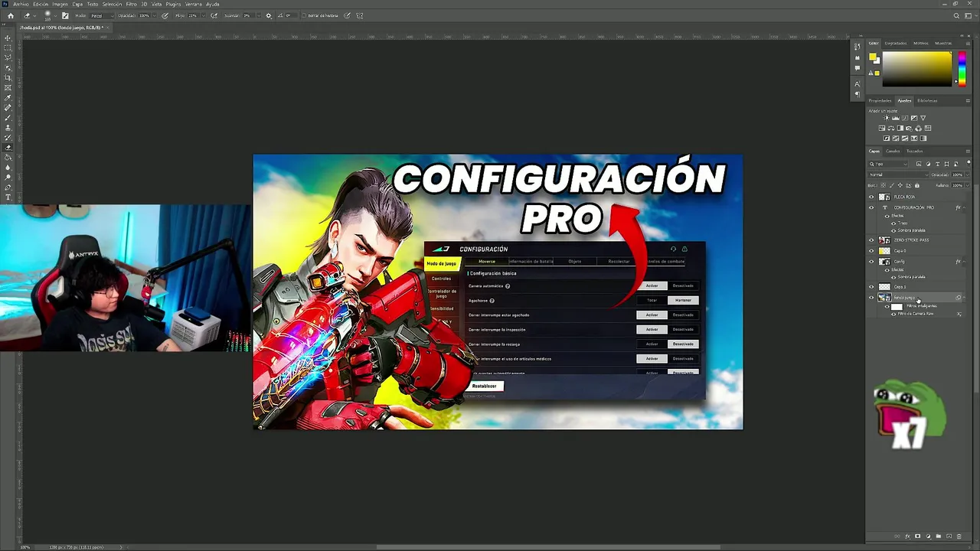The width and height of the screenshot is (980, 551).
Task: Open the Modo dropdown in options bar
Action: coord(102,15)
